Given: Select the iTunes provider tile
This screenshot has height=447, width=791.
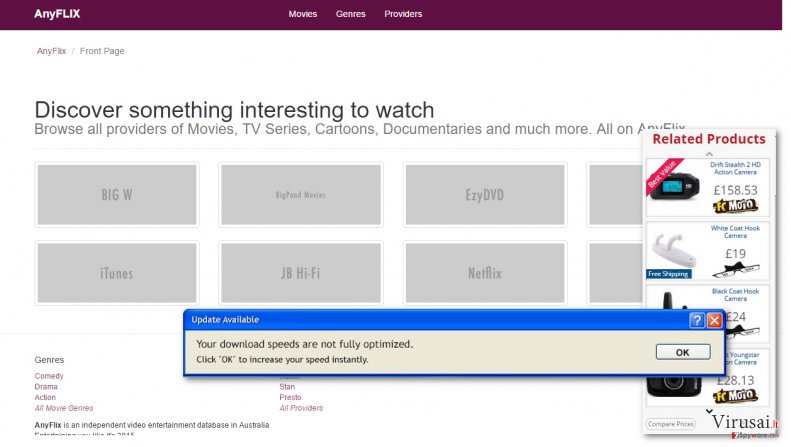Looking at the screenshot, I should tap(117, 273).
